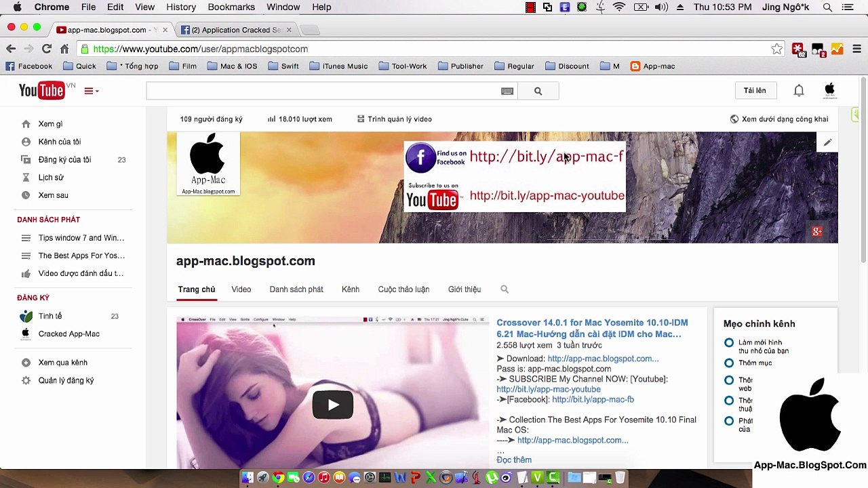Image resolution: width=868 pixels, height=488 pixels.
Task: Click the browser back arrow
Action: tap(11, 49)
